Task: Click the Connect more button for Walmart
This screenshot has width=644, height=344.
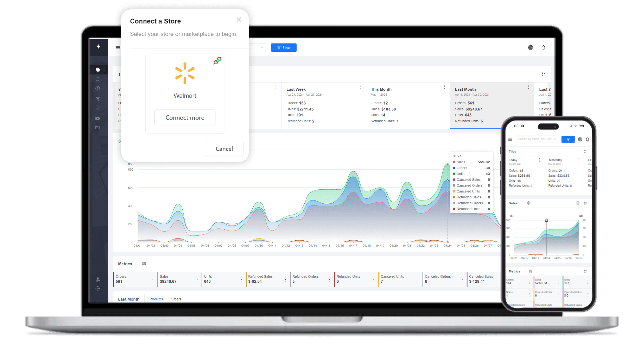Action: (x=185, y=117)
